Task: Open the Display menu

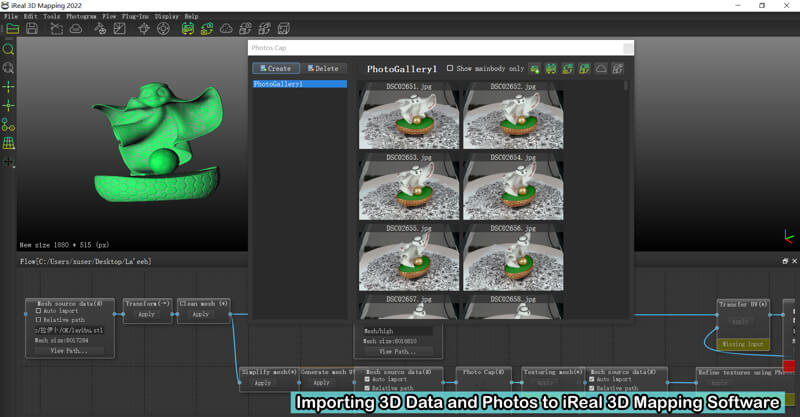Action: coord(167,16)
